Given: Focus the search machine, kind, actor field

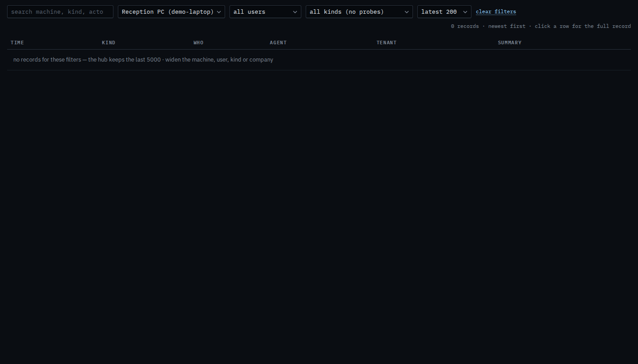Looking at the screenshot, I should click(60, 12).
